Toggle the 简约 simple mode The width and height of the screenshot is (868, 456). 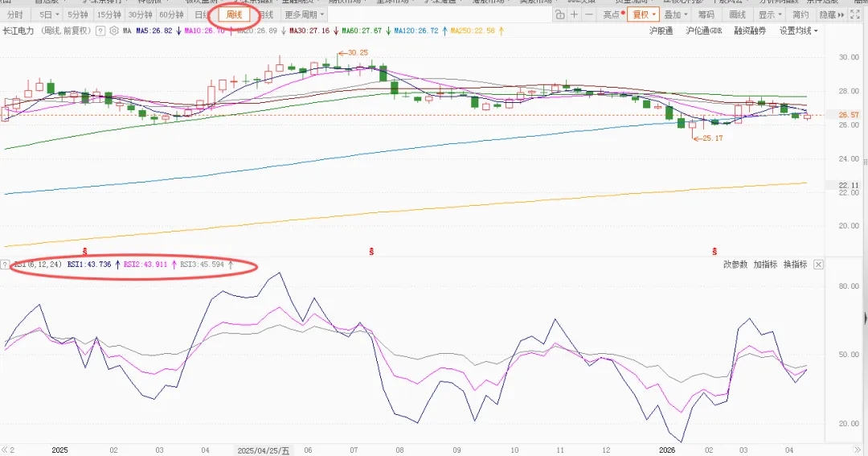[800, 15]
